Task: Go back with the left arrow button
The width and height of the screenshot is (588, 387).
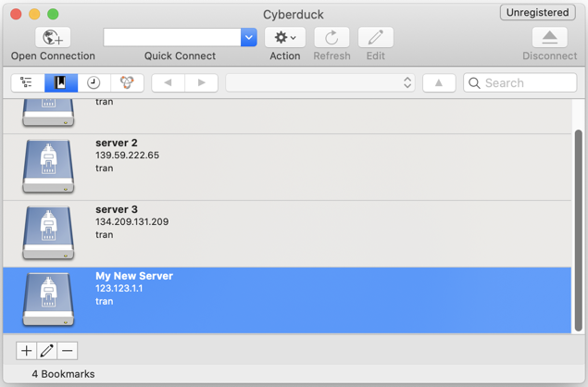Action: (x=168, y=82)
